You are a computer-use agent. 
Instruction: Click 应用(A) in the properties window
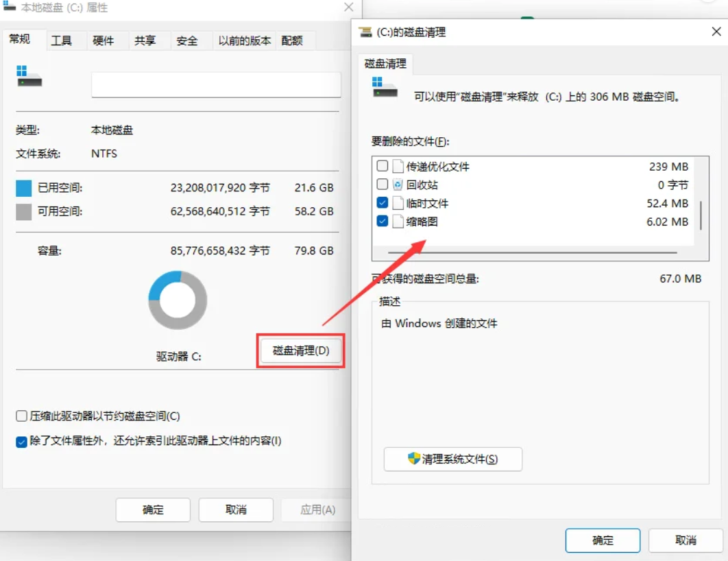(317, 510)
